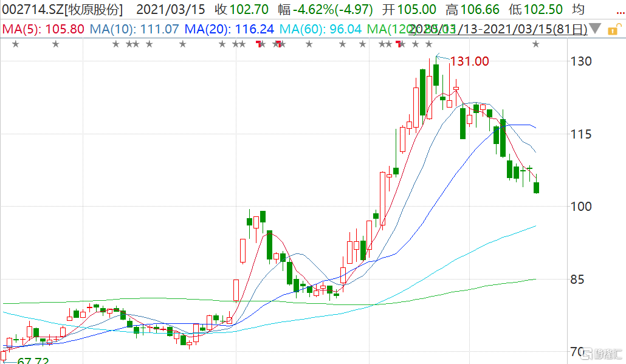The width and height of the screenshot is (626, 364).
Task: Click the low price 低102.50
Action: (535, 10)
